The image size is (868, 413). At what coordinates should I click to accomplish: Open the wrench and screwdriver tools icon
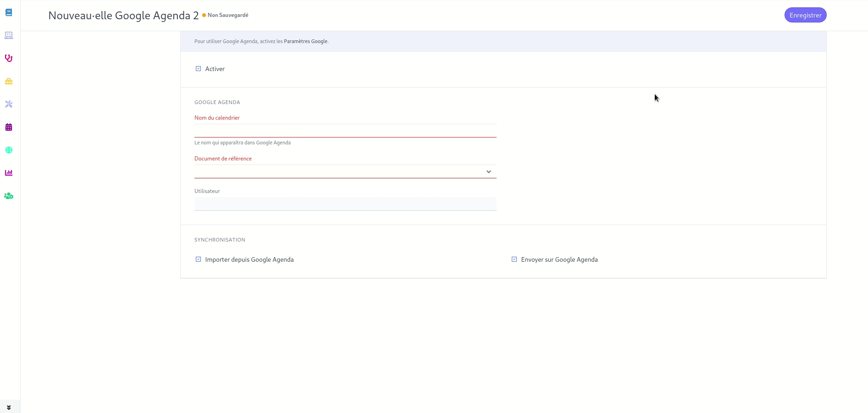pos(9,104)
